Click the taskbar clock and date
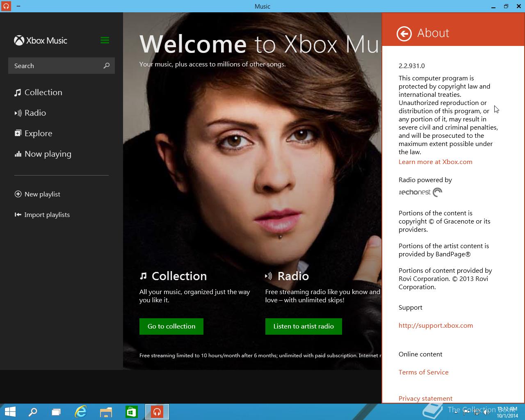The image size is (525, 420). point(507,412)
